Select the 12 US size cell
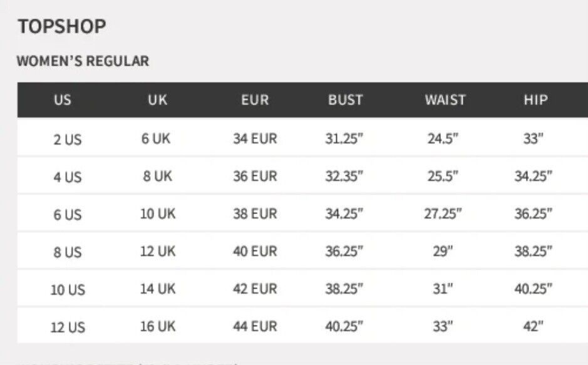 pos(68,327)
